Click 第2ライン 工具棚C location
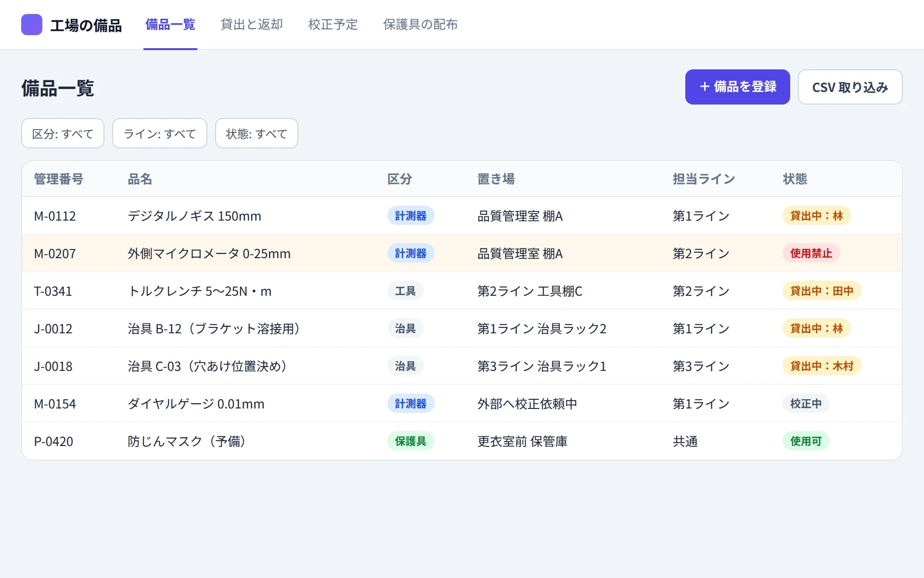924x578 pixels. [529, 291]
